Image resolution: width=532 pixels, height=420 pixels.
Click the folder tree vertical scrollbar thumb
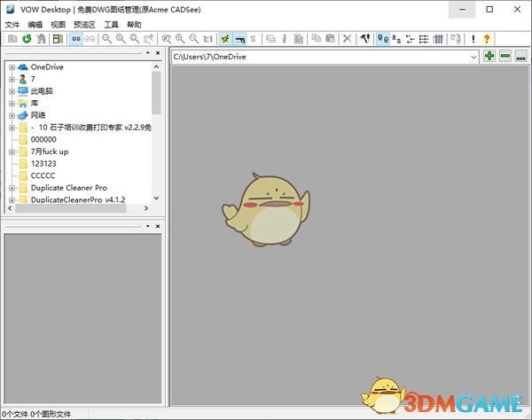point(156,93)
